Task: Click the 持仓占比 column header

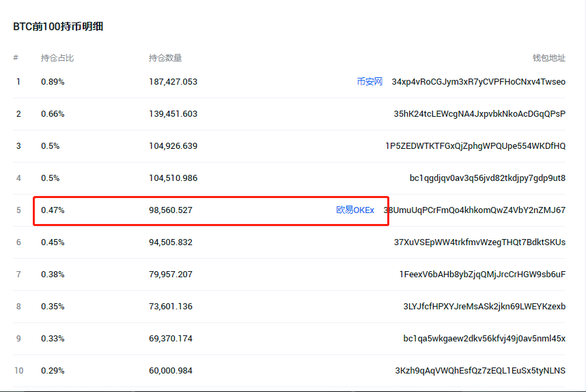Action: click(57, 58)
